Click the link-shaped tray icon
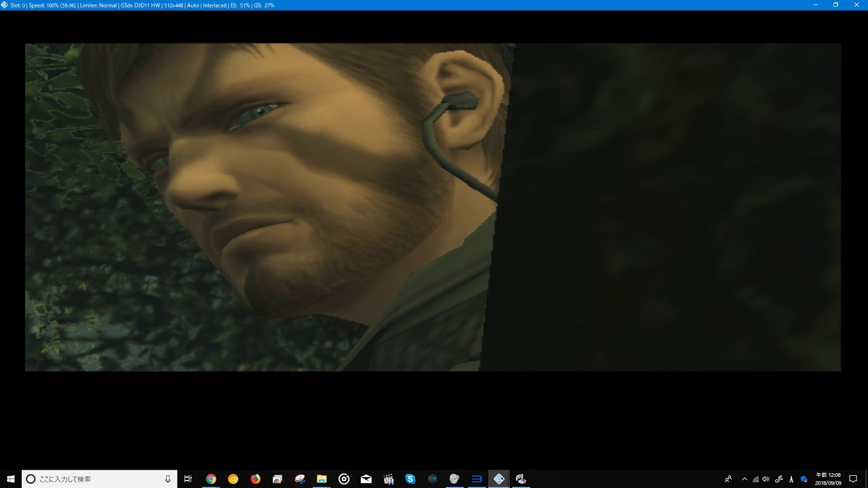Viewport: 868px width, 488px height. 779,479
